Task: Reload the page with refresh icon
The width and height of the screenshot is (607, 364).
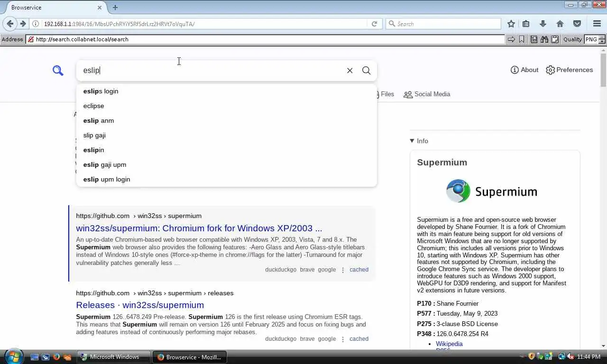Action: (x=374, y=24)
